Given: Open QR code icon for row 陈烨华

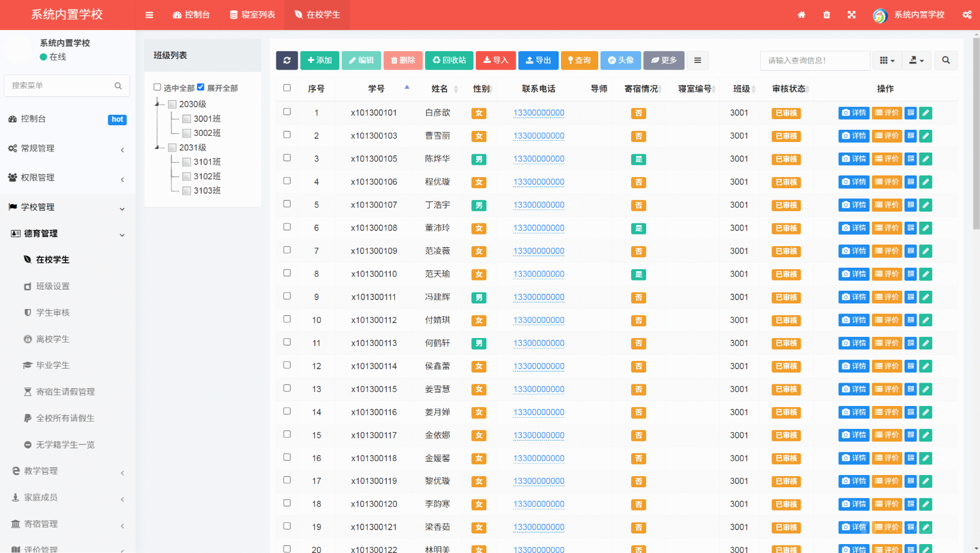Looking at the screenshot, I should pyautogui.click(x=910, y=159).
